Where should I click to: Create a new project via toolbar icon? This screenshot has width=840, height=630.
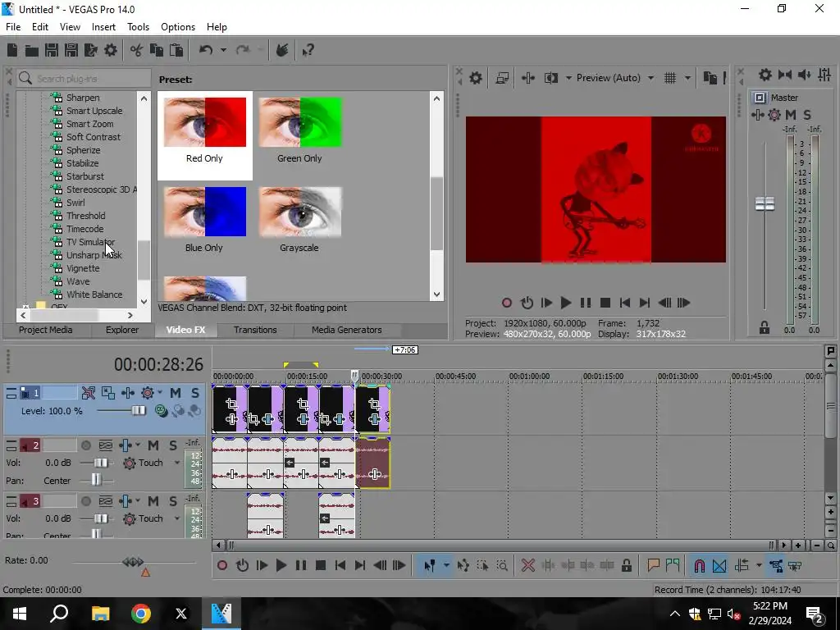click(x=11, y=50)
